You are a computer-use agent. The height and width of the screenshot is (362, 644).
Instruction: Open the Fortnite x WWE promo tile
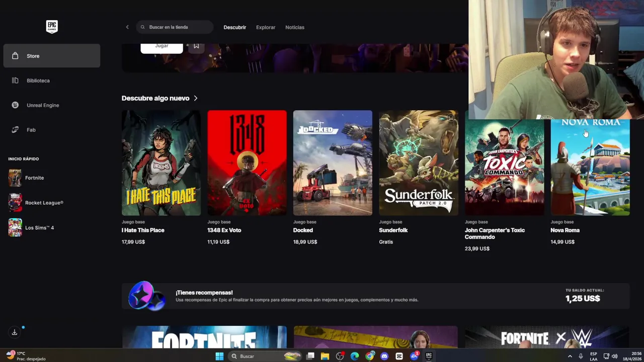point(547,337)
